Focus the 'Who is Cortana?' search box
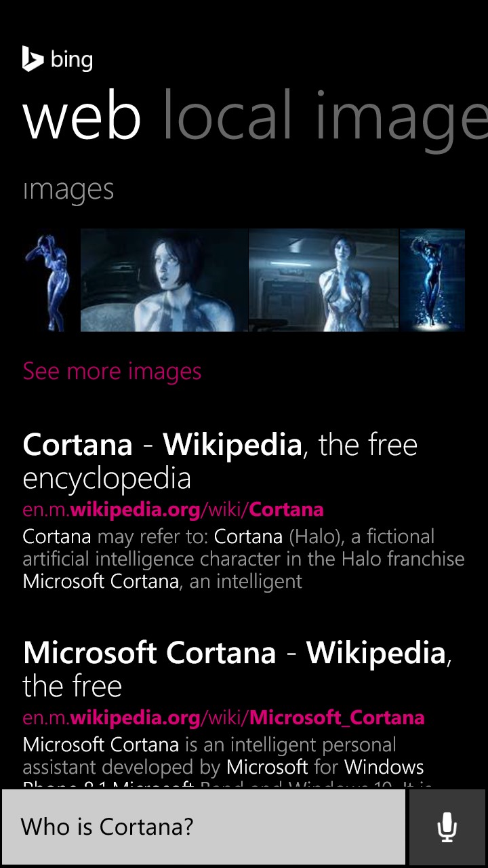Image resolution: width=488 pixels, height=868 pixels. pyautogui.click(x=203, y=827)
